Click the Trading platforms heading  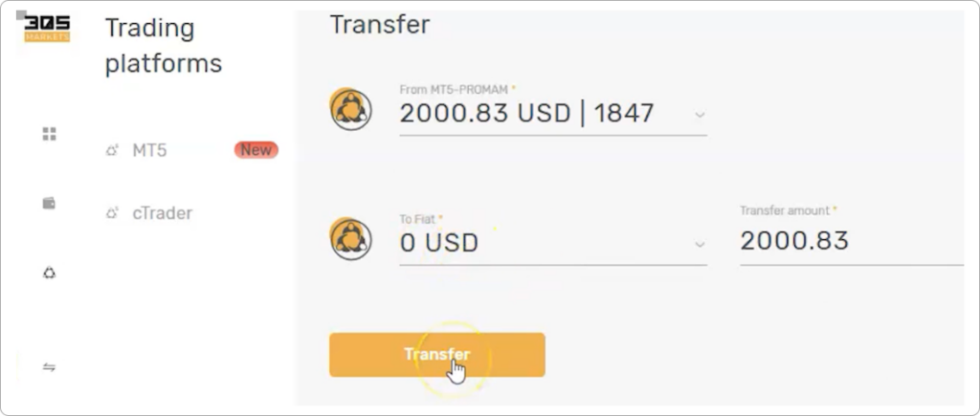coord(163,46)
